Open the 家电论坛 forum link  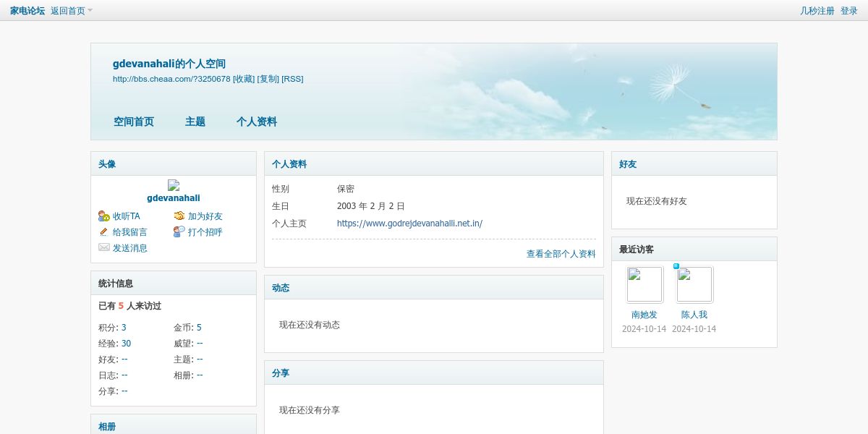coord(27,11)
